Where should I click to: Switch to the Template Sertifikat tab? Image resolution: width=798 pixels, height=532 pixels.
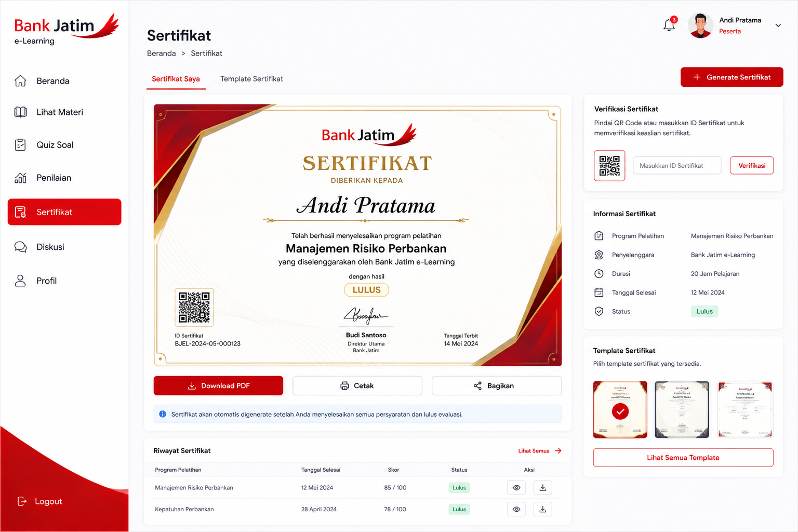251,79
